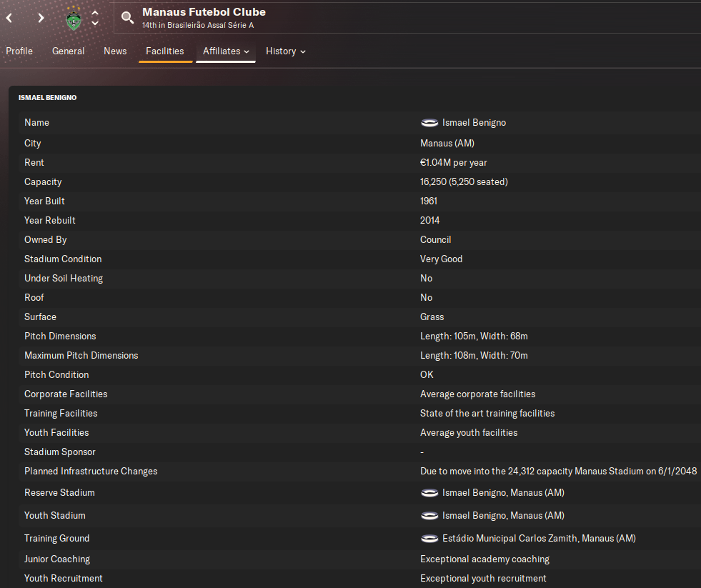Open the Manaus (AM) city link

point(447,143)
